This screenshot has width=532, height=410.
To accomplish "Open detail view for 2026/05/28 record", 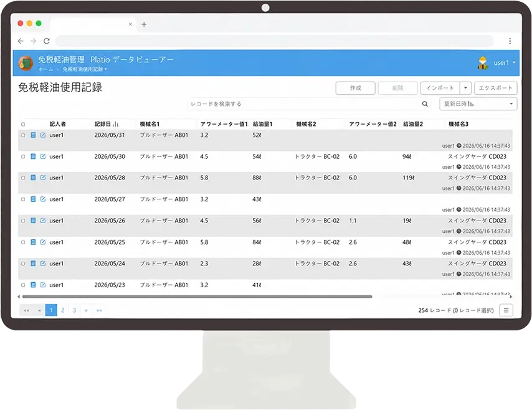I will 33,178.
